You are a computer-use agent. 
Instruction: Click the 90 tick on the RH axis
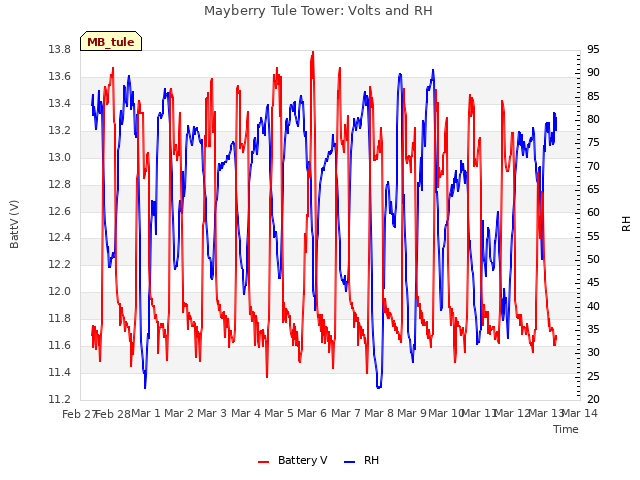click(593, 73)
